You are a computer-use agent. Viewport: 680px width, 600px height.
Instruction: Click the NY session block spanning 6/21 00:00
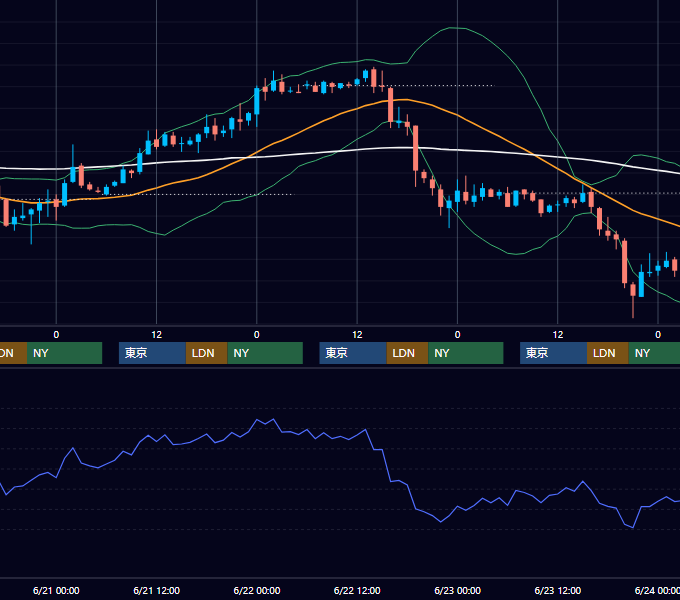64,353
